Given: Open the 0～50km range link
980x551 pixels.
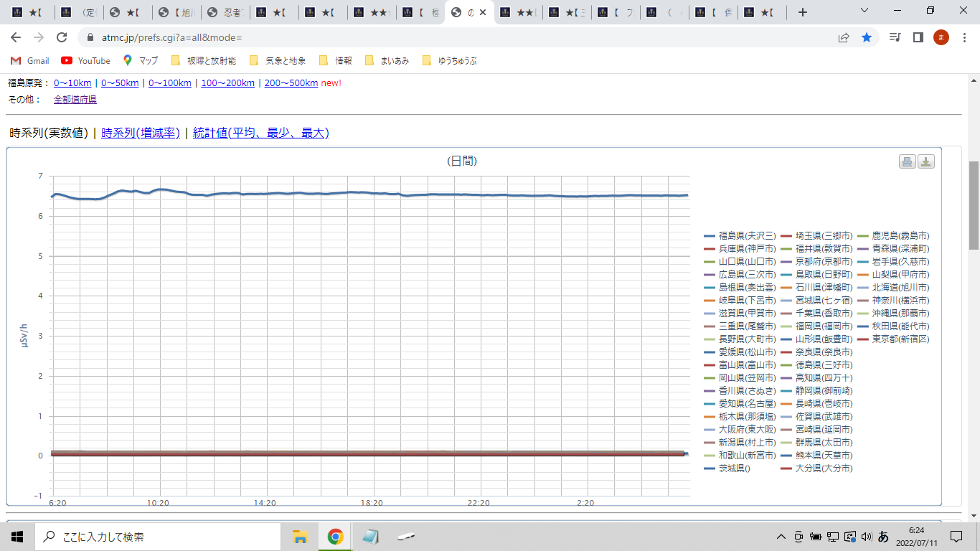Looking at the screenshot, I should (x=120, y=83).
